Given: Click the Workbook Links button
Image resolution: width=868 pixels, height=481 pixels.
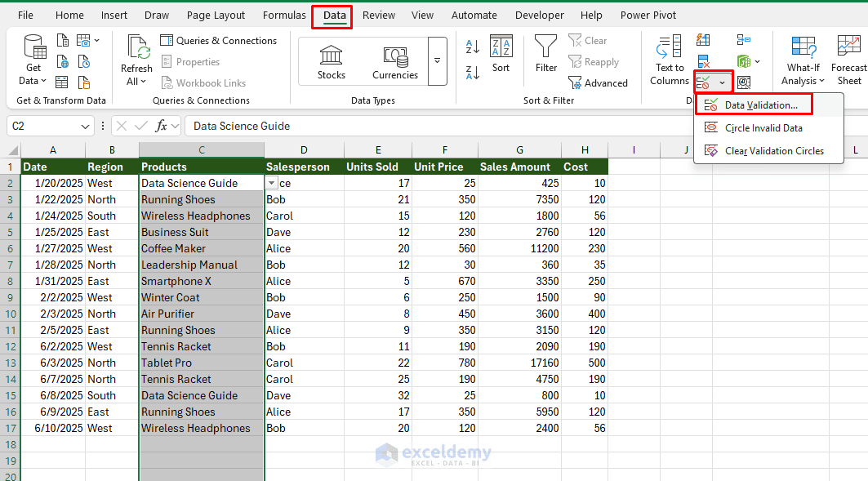Looking at the screenshot, I should tap(203, 83).
